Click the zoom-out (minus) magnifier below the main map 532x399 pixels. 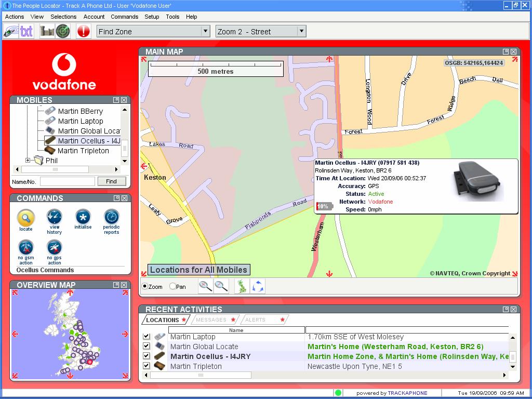pyautogui.click(x=221, y=286)
